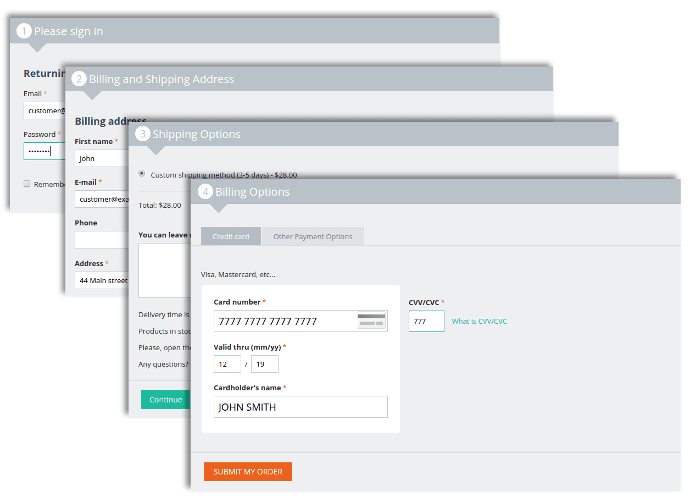Click into the CVV/CVC field
The height and width of the screenshot is (503, 690).
(x=426, y=321)
